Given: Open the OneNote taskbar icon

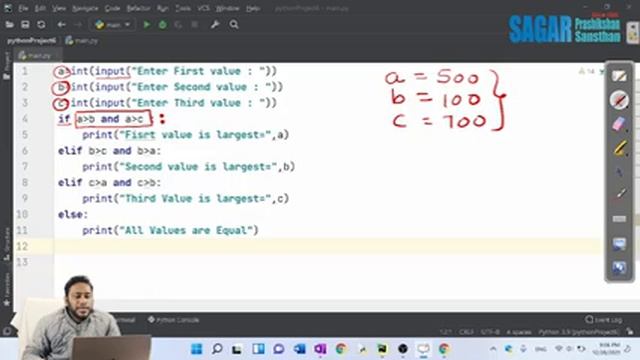Looking at the screenshot, I should (320, 349).
